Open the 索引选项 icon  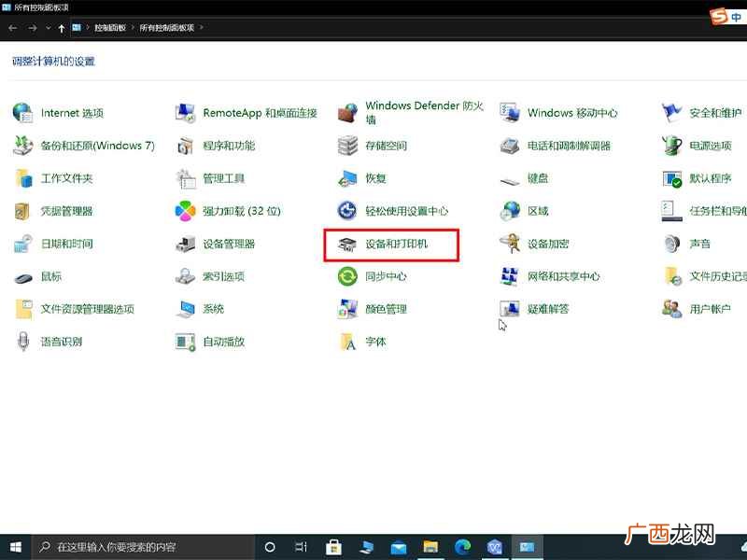(185, 276)
